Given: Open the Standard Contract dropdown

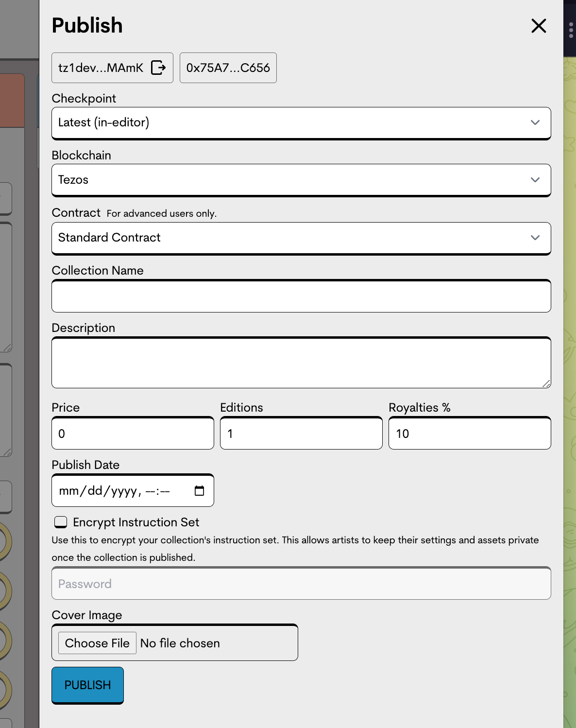Looking at the screenshot, I should point(301,238).
